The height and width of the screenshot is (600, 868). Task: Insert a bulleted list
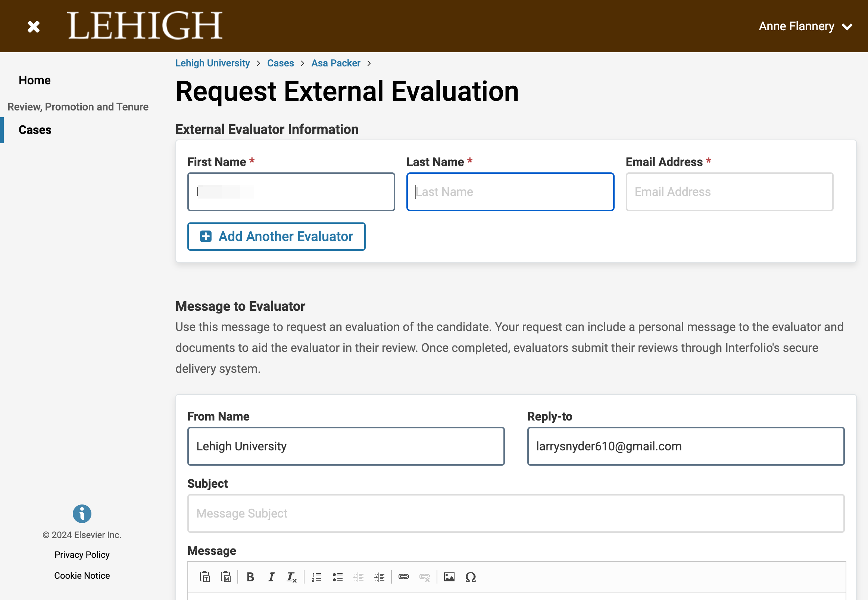pyautogui.click(x=338, y=577)
